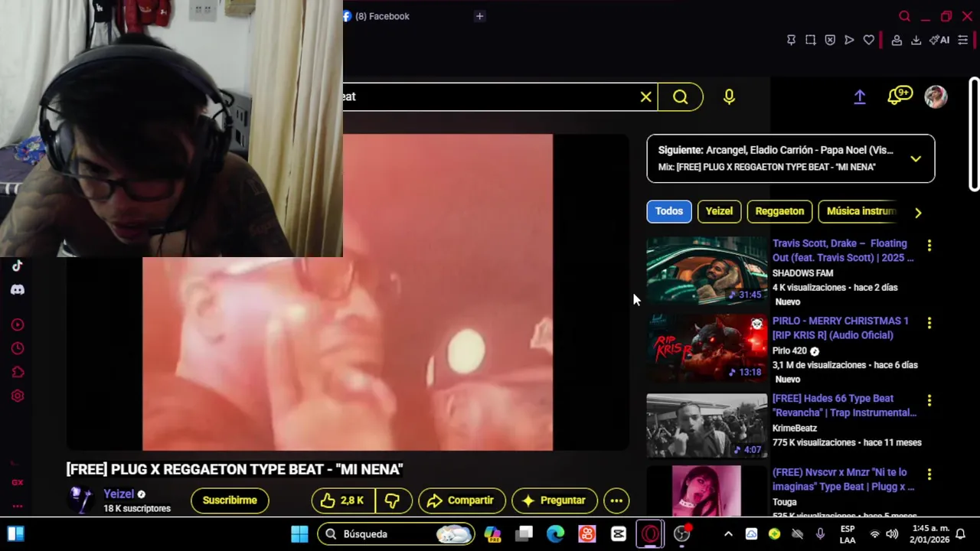
Task: Take a snapshot with the capture icon
Action: coord(810,40)
